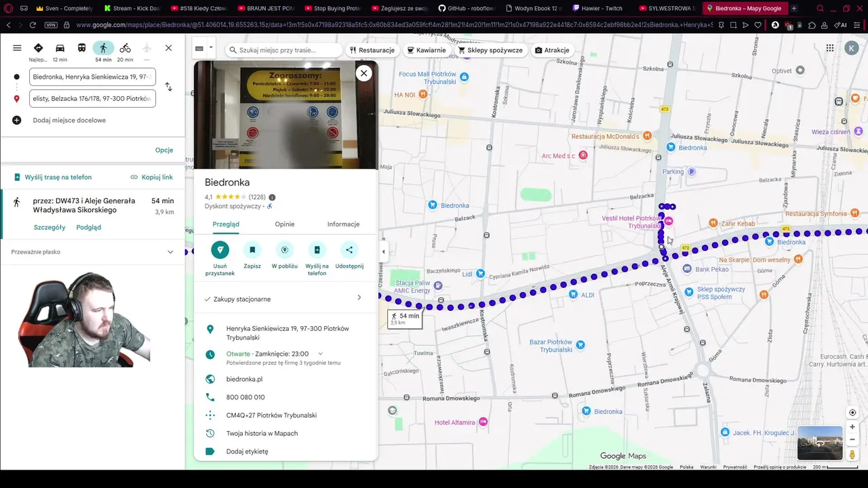The image size is (868, 488).
Task: Switch to cycling mode, 20 min
Action: [x=125, y=48]
